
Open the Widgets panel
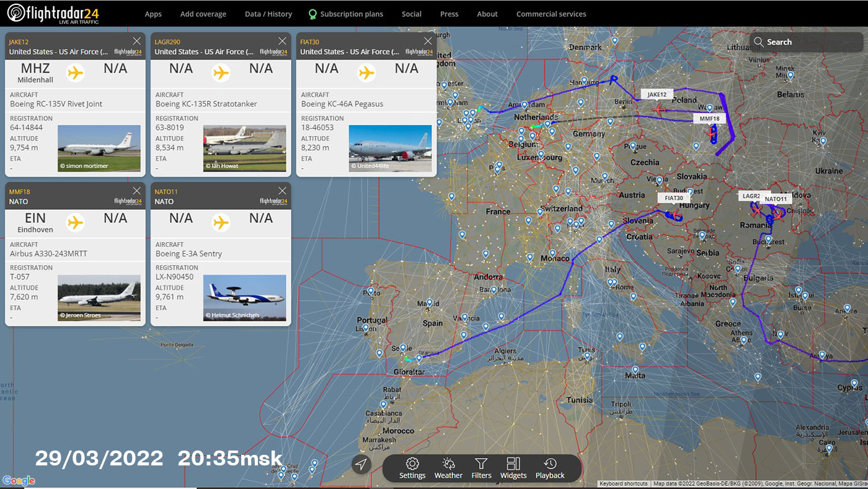point(513,469)
